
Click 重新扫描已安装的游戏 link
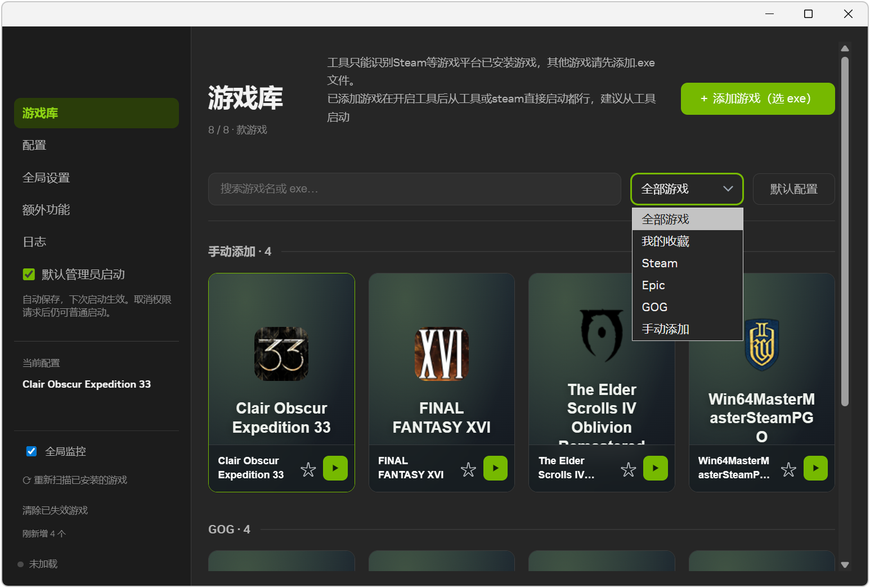[x=75, y=480]
